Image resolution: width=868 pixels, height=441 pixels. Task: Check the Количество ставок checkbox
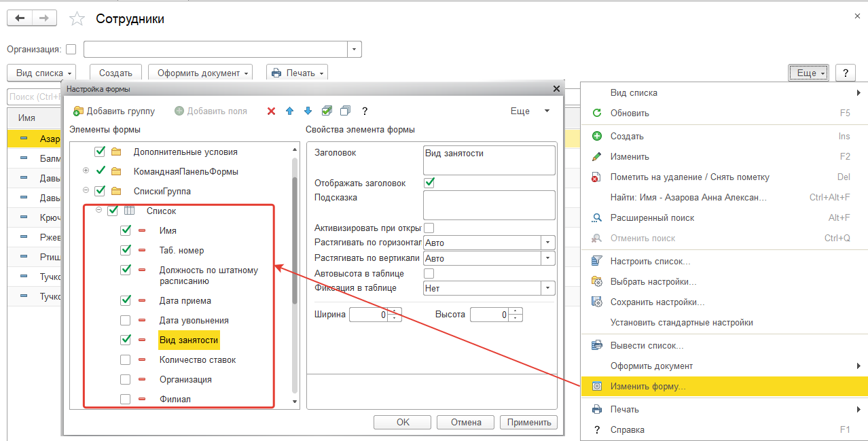pyautogui.click(x=125, y=359)
